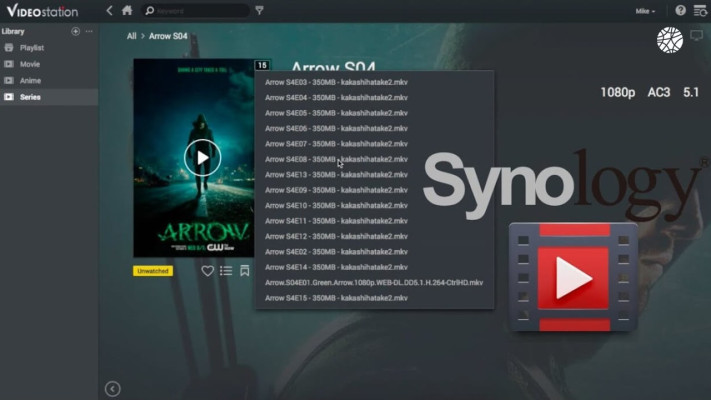Open the episode list icon under poster

click(226, 271)
